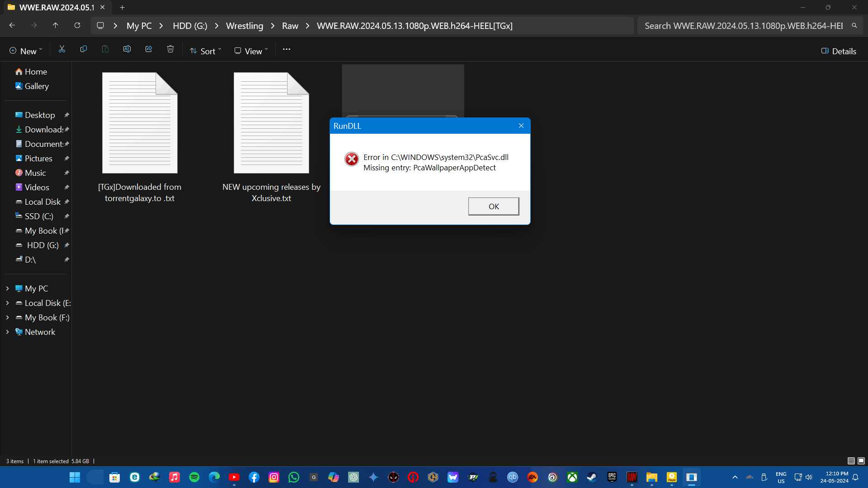Screen dimensions: 868x488
Task: Select the Paste icon in the toolbar
Action: click(105, 49)
